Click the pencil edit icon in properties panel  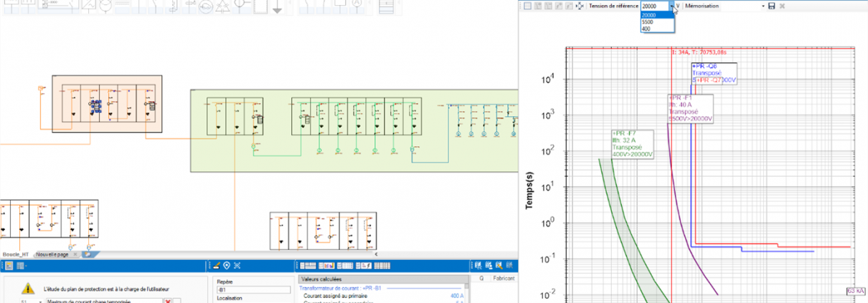coord(217,266)
